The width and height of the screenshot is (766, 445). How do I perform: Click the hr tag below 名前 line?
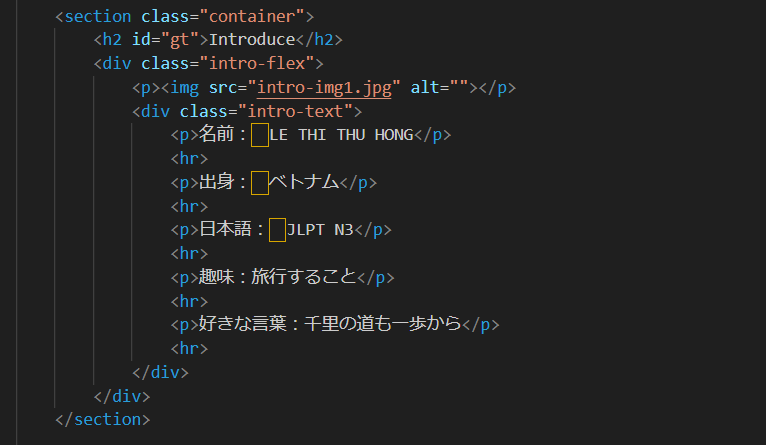pyautogui.click(x=189, y=158)
